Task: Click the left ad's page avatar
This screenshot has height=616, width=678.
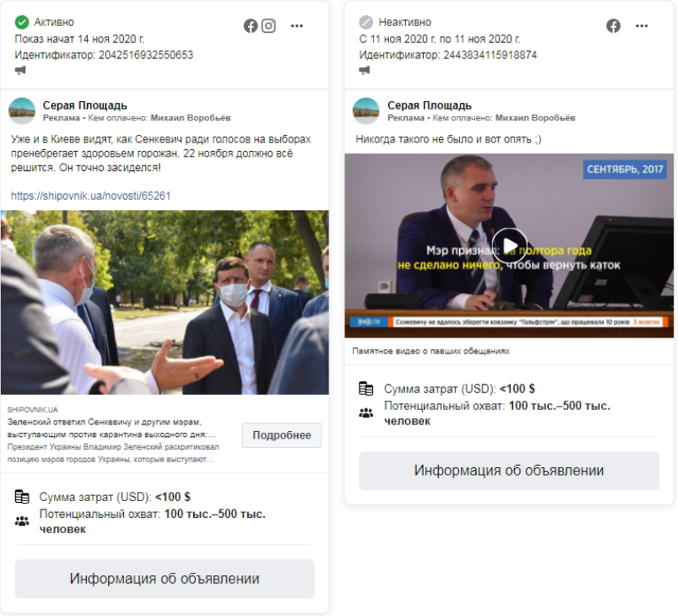Action: pyautogui.click(x=22, y=111)
